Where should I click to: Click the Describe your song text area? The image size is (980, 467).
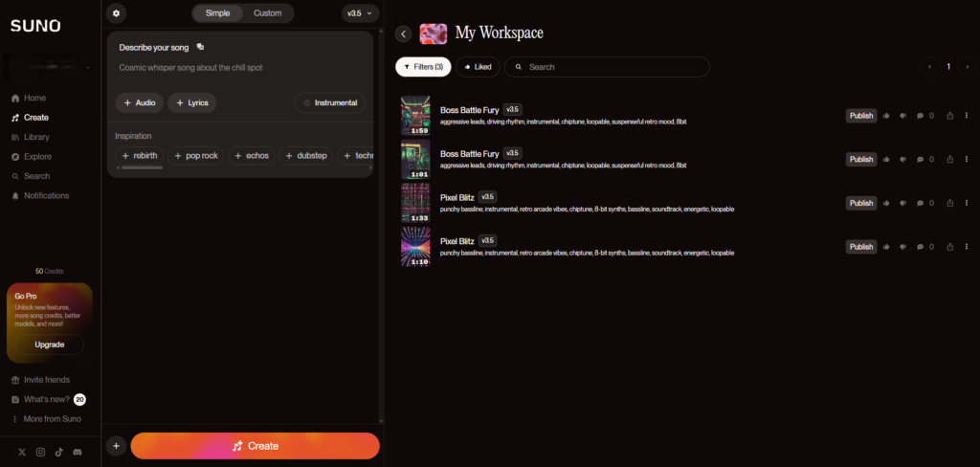pos(240,68)
